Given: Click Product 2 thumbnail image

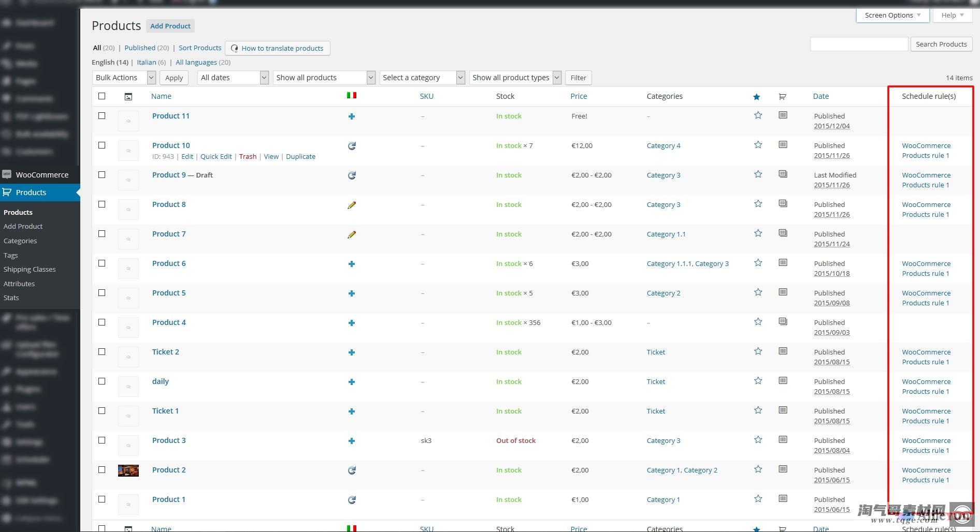Looking at the screenshot, I should (x=128, y=470).
